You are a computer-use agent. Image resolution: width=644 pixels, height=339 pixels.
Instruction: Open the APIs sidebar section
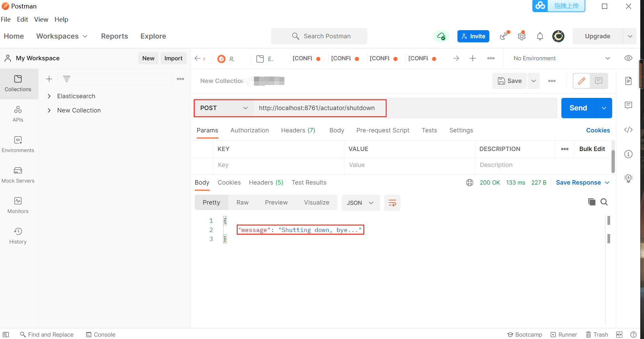[18, 114]
